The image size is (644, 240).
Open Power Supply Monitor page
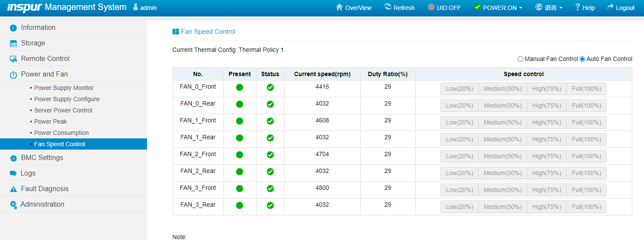point(64,88)
